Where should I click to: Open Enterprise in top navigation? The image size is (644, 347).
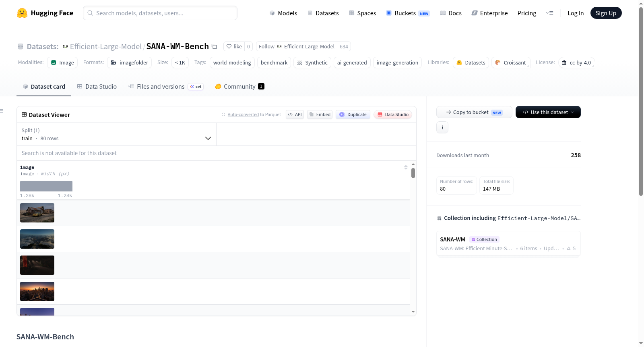(489, 13)
